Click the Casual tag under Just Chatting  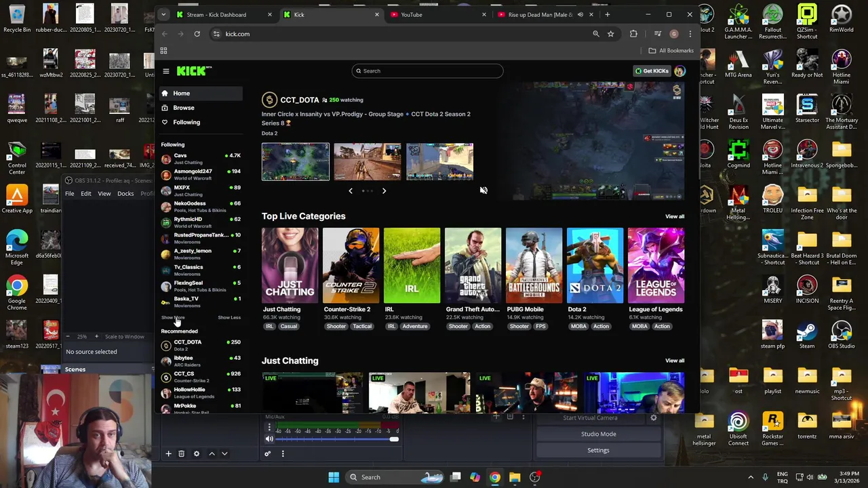(289, 327)
